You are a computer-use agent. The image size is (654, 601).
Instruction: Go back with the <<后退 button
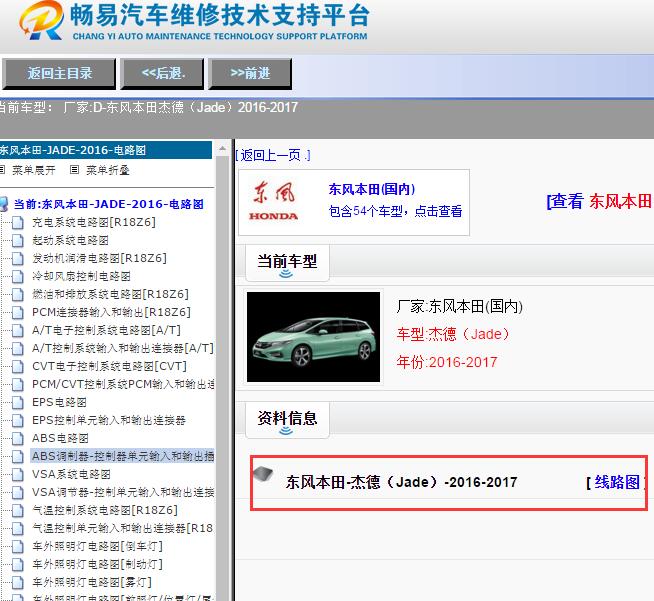tap(162, 74)
